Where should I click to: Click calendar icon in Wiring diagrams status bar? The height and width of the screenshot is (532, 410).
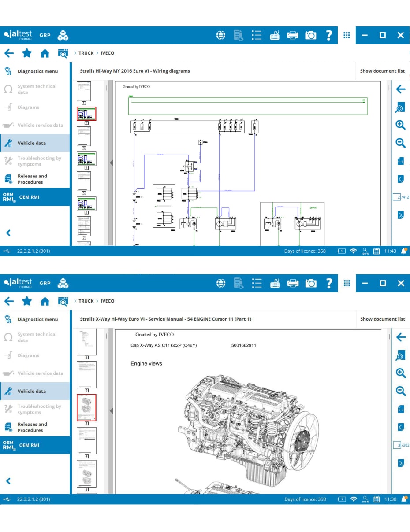point(376,251)
